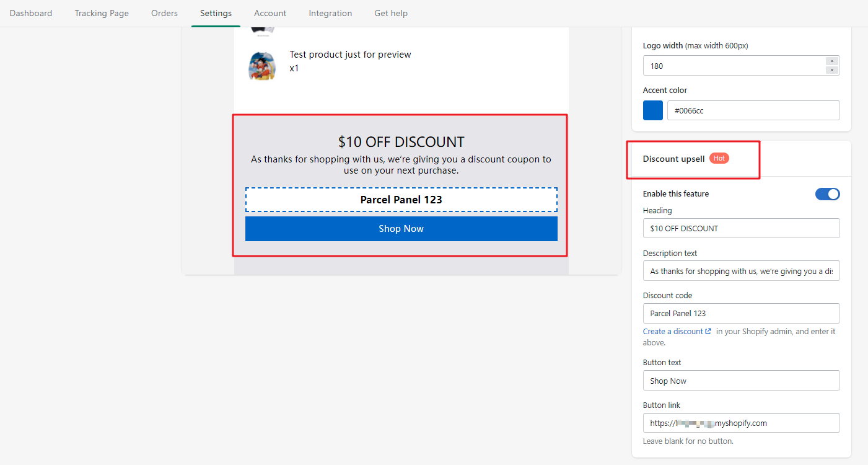
Task: Go to the Orders tab
Action: pyautogui.click(x=164, y=13)
